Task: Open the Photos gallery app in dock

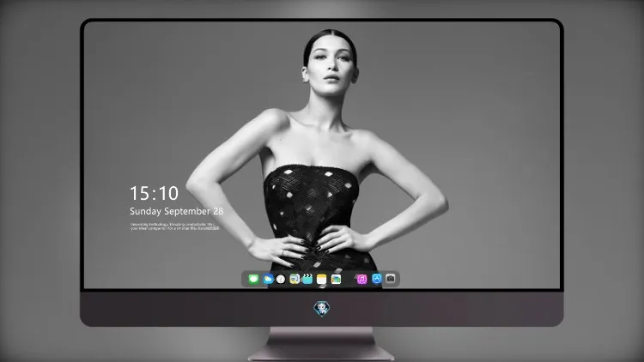Action: click(336, 279)
